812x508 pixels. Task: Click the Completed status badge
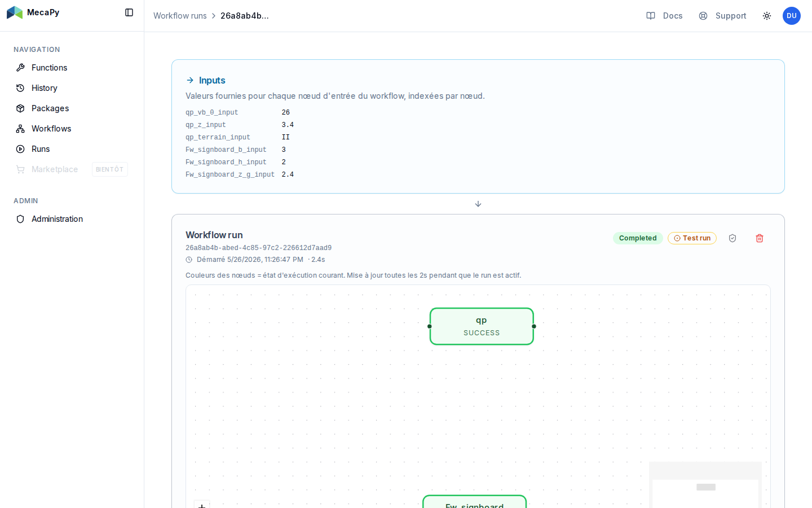(x=638, y=238)
